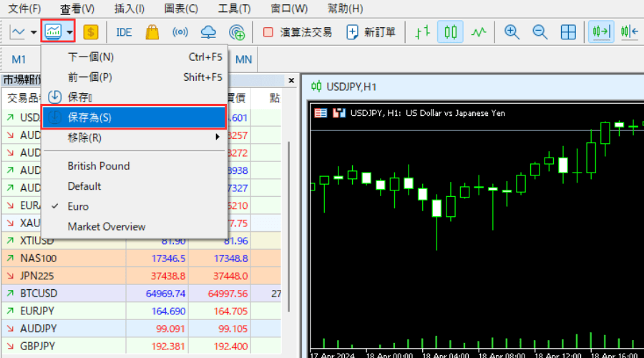Open dropdown arrow next to profiles icon
This screenshot has width=644, height=358.
[x=69, y=32]
